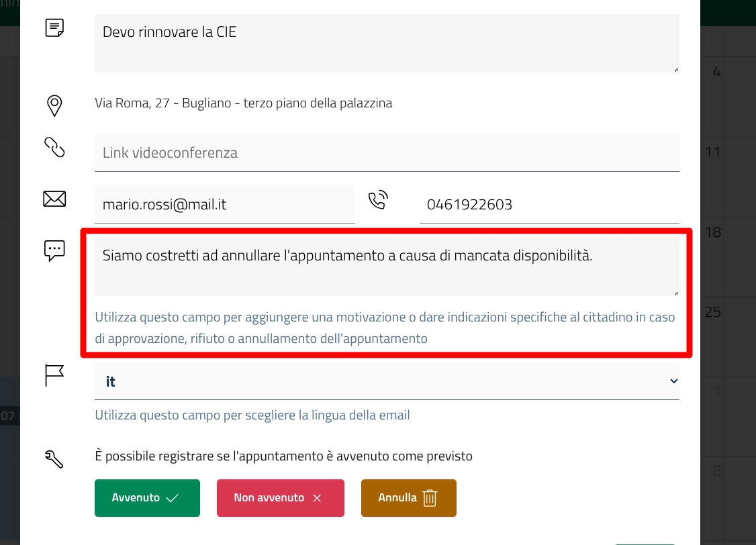
Task: Click the flag icon beside language selector
Action: (54, 375)
